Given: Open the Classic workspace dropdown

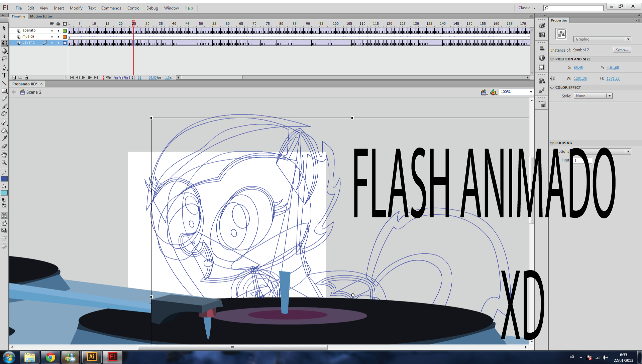Looking at the screenshot, I should pyautogui.click(x=527, y=8).
